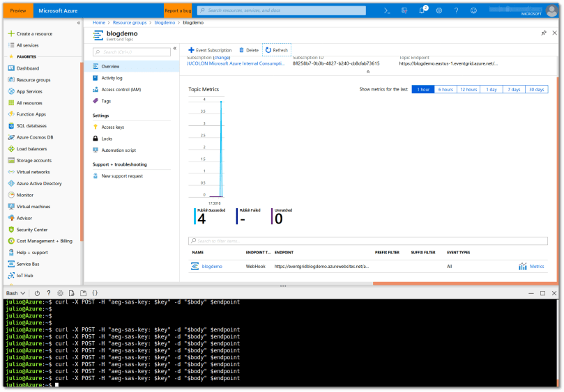Open the Cloud Shell editor braces icon

(95, 293)
